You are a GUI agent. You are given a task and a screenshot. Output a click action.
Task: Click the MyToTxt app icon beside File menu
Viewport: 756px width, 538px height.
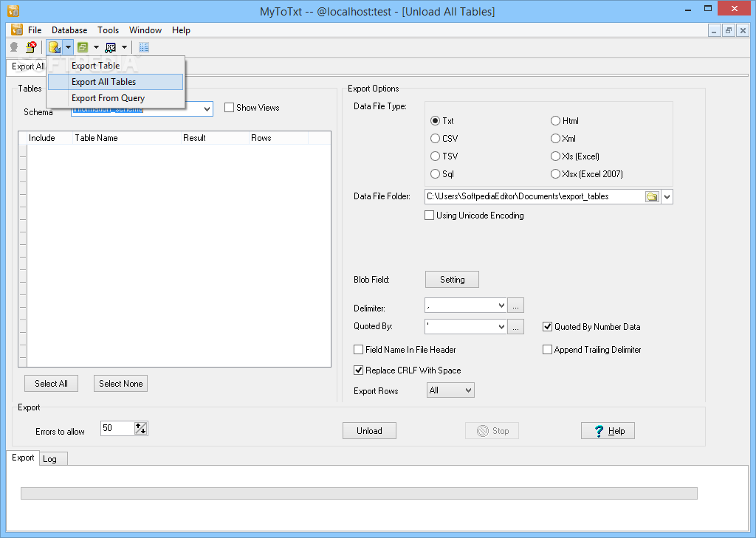17,30
